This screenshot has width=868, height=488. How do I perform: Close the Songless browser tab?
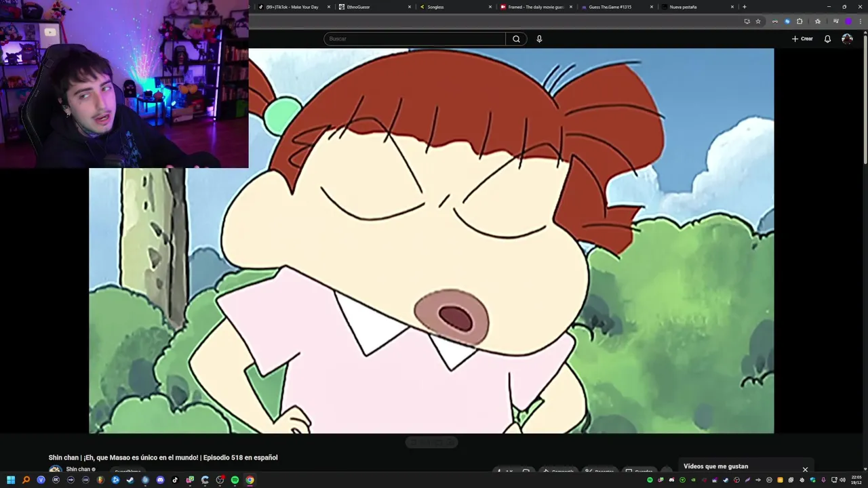[490, 7]
